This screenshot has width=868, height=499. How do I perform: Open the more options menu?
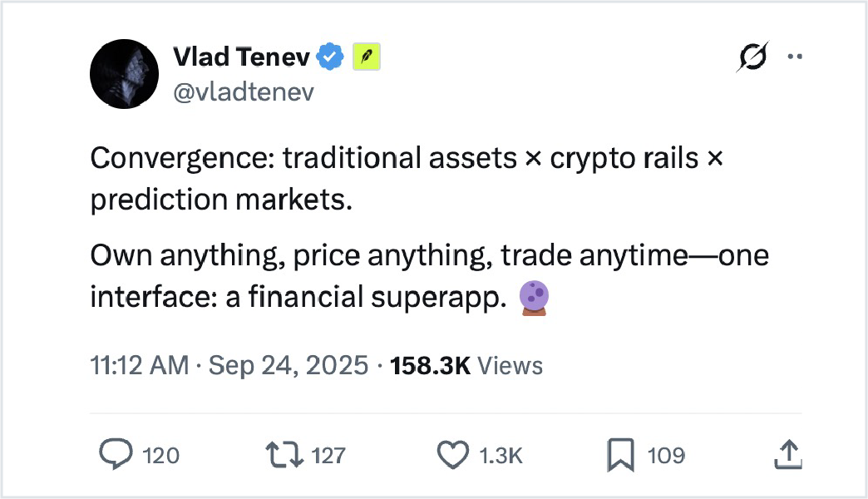click(796, 57)
